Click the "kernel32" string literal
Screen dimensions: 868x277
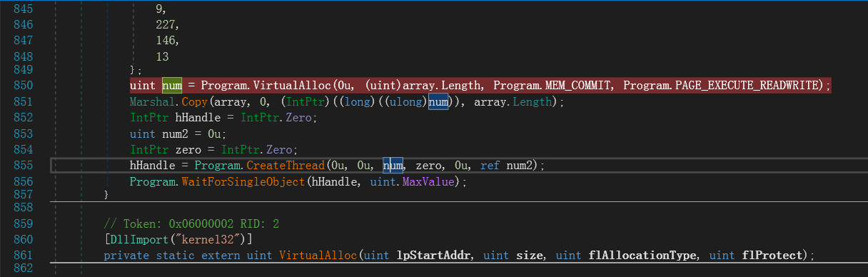pyautogui.click(x=207, y=239)
